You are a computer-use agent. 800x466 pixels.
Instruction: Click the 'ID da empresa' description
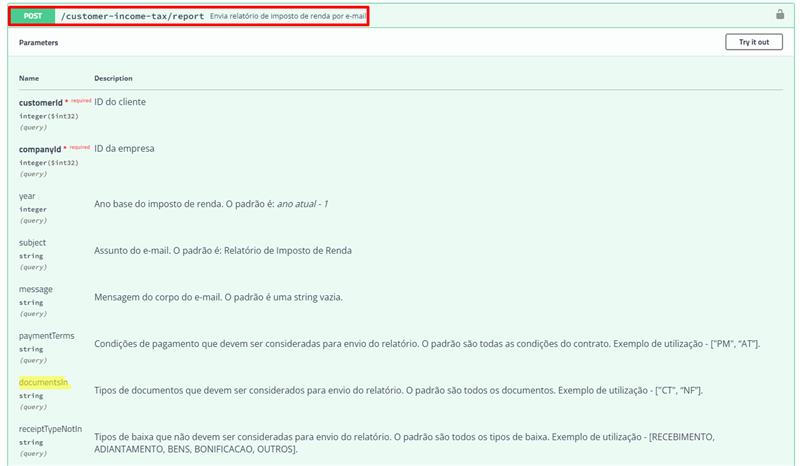tap(124, 149)
